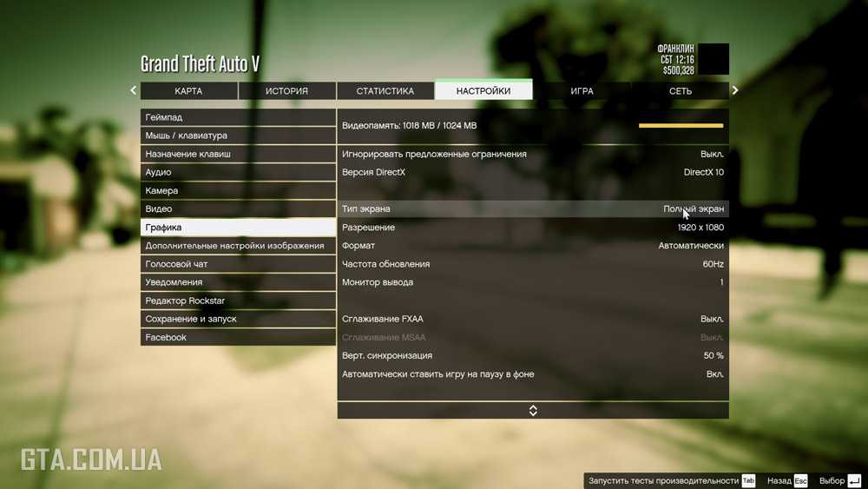Change the Тип экрана value
This screenshot has height=489, width=868.
click(x=533, y=208)
